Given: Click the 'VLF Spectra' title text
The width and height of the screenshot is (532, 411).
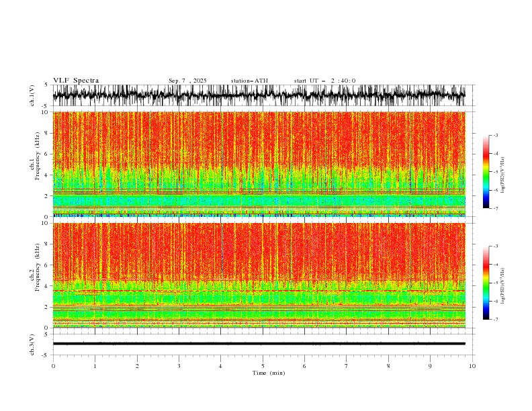Looking at the screenshot, I should [76, 81].
